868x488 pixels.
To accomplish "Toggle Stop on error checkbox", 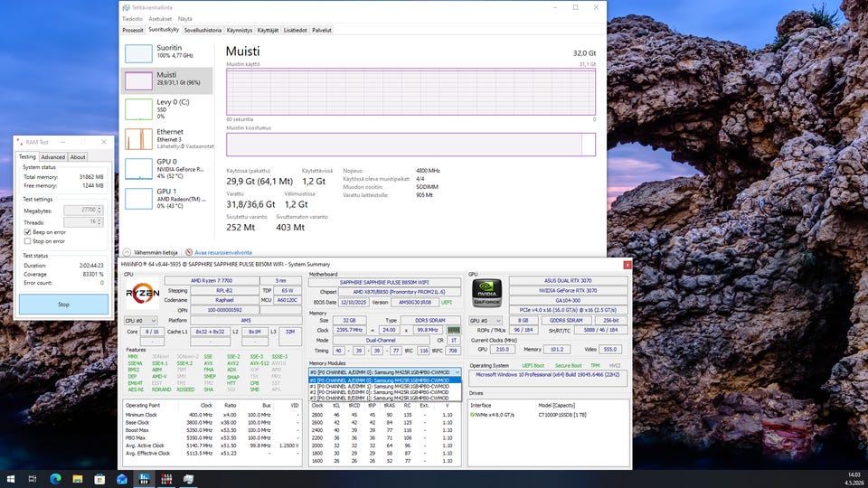I will tap(28, 241).
